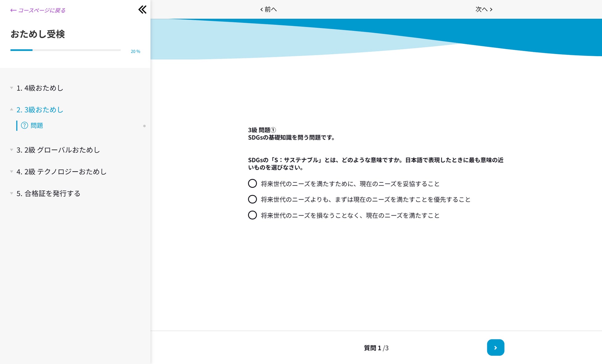Image resolution: width=602 pixels, height=364 pixels.
Task: Open the 問題 item in the sidebar
Action: (x=36, y=126)
